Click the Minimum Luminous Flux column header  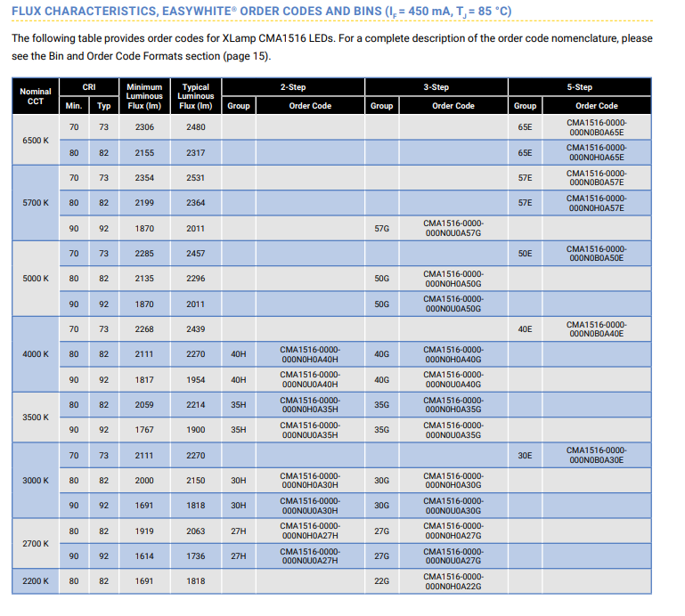pos(144,96)
